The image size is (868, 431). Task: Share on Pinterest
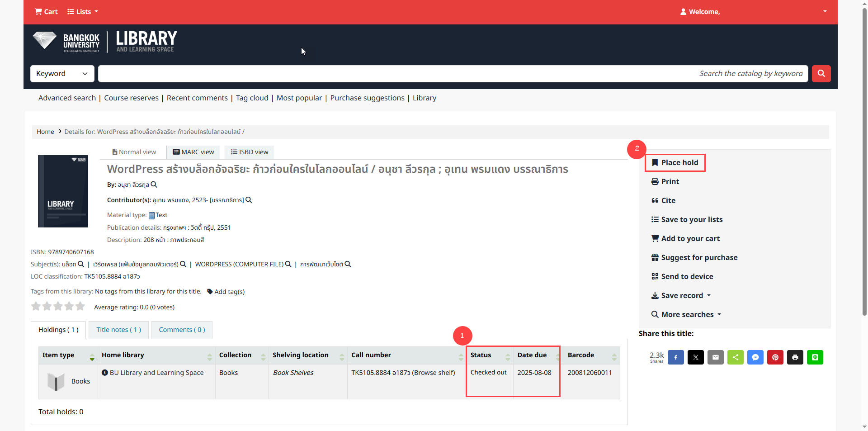pyautogui.click(x=775, y=357)
